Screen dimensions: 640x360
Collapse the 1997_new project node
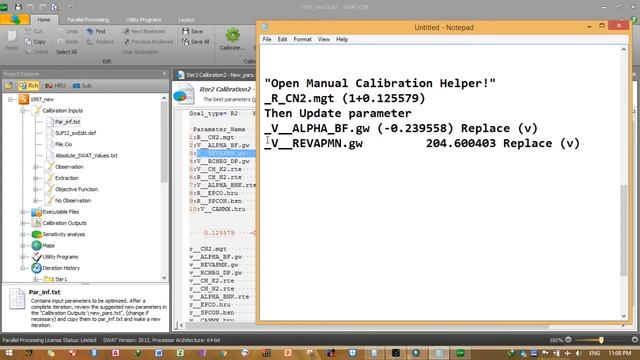coord(11,99)
